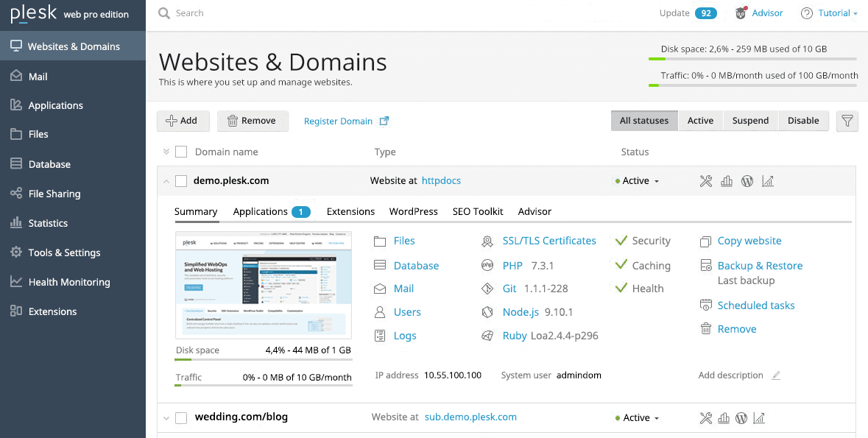Screen dimensions: 868x438
Task: Switch to the WordPress tab
Action: [414, 211]
